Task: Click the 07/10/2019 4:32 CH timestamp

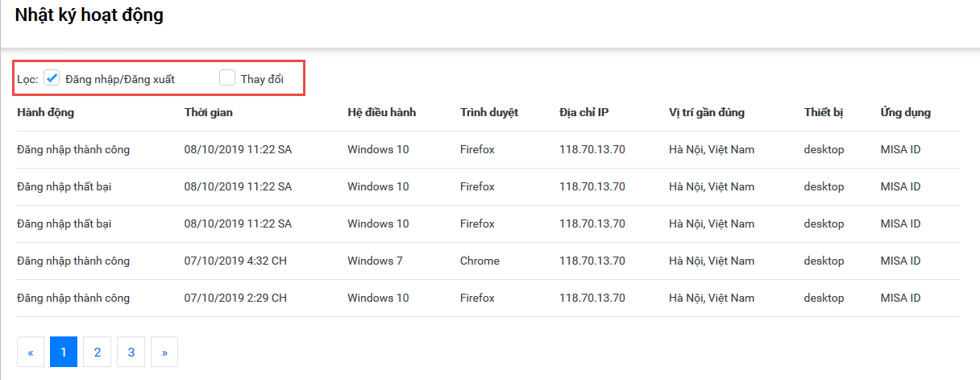Action: tap(235, 261)
